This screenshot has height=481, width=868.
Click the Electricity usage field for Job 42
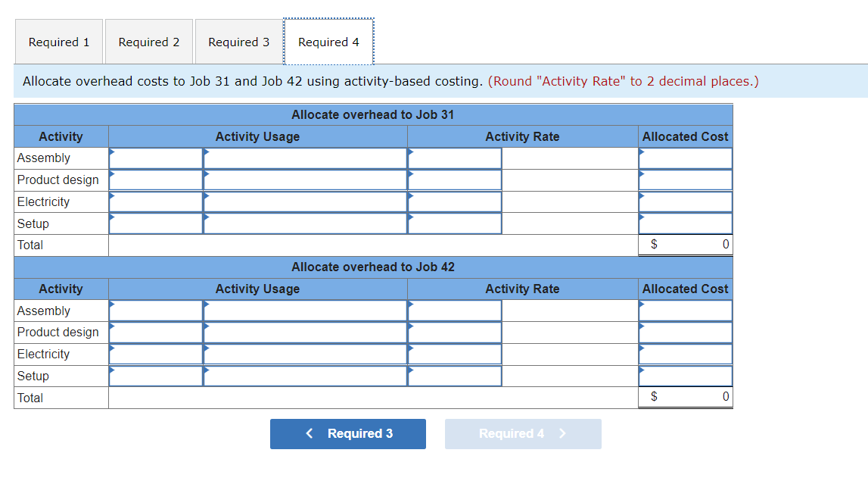click(x=155, y=354)
